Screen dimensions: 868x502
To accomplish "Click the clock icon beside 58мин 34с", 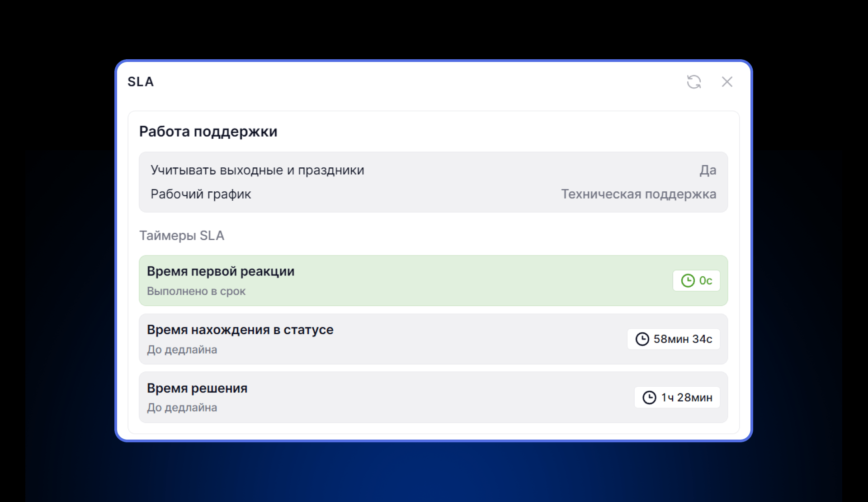I will click(x=642, y=339).
